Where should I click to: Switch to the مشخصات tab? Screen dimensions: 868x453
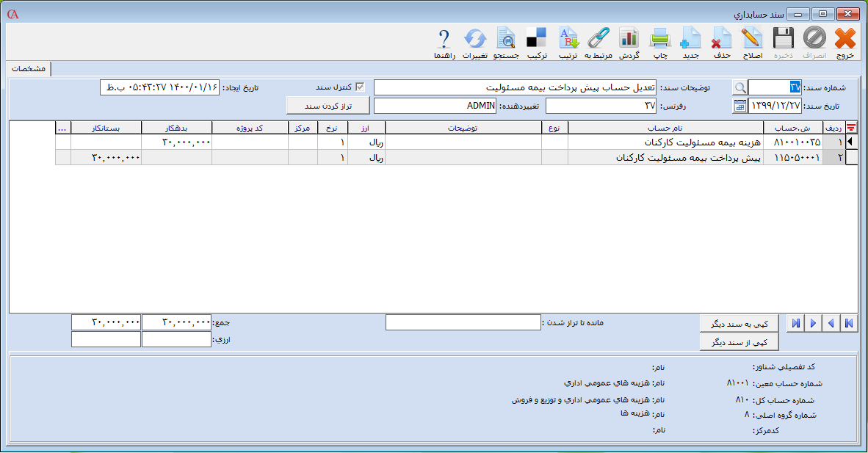click(x=29, y=68)
